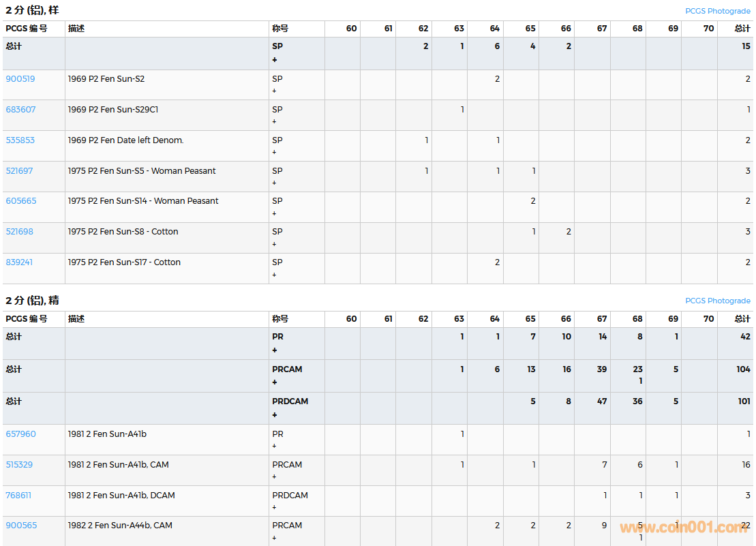Open PCGS Photograde link above 样 table
Screen dimensions: 756x546
pos(717,11)
